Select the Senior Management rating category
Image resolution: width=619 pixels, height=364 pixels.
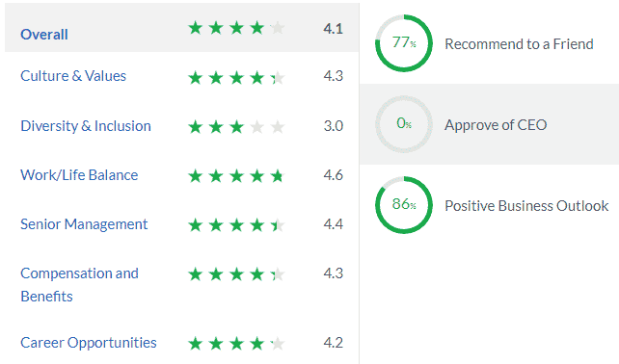tap(84, 224)
